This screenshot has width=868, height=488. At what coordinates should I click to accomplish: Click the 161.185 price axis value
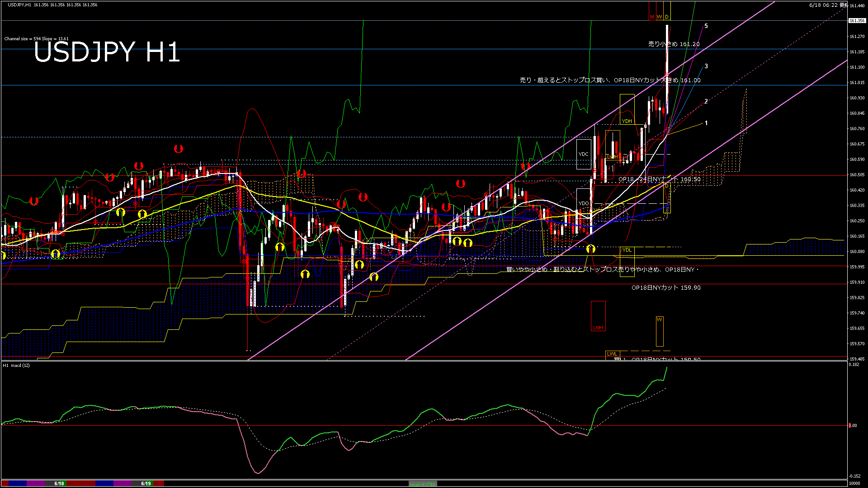857,52
